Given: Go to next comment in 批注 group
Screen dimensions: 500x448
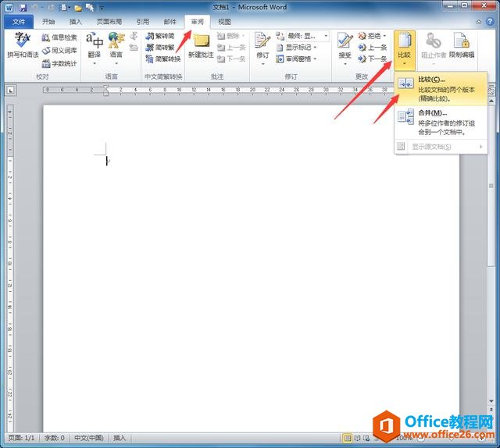Looking at the screenshot, I should click(x=231, y=59).
